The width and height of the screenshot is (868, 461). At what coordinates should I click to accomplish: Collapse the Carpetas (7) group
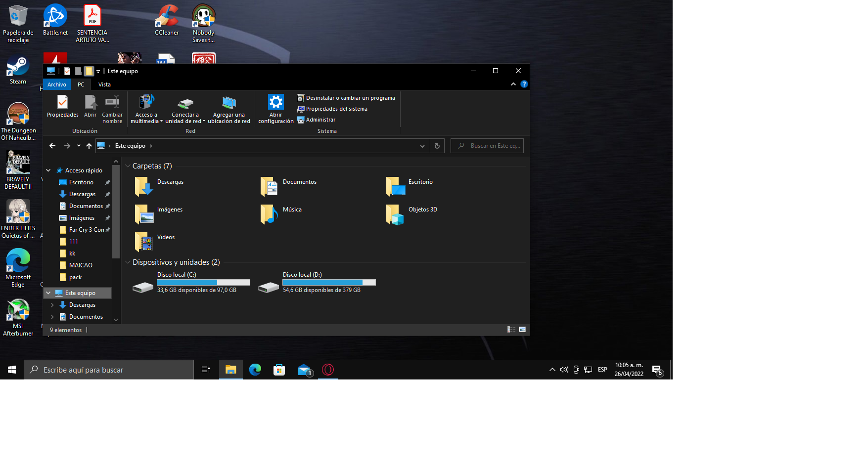128,166
